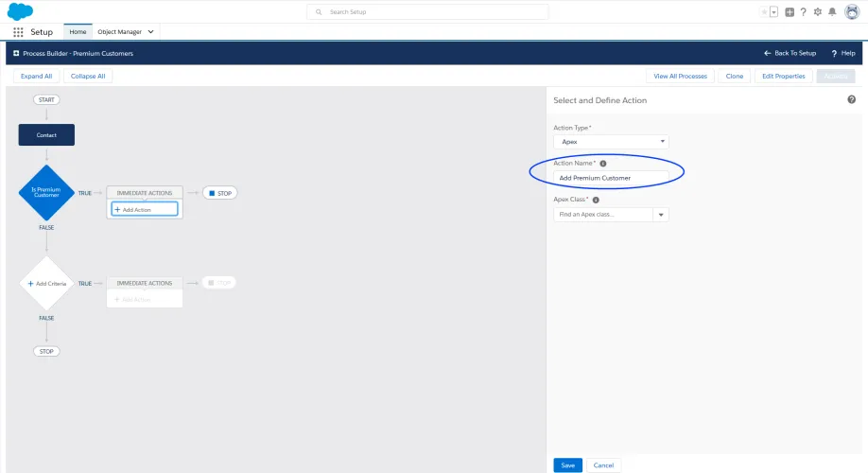This screenshot has height=473, width=868.
Task: Click the dimmed Activate button
Action: (836, 76)
